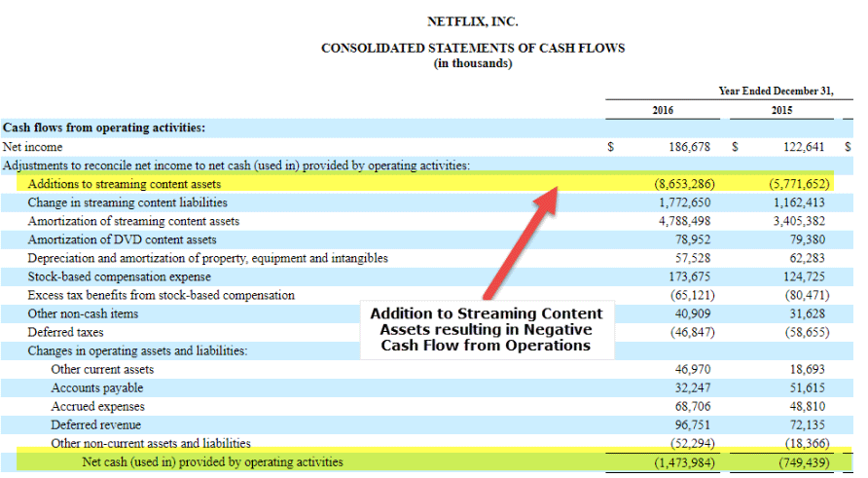This screenshot has height=478, width=868.
Task: Select the (1,473,984) total value
Action: [684, 462]
